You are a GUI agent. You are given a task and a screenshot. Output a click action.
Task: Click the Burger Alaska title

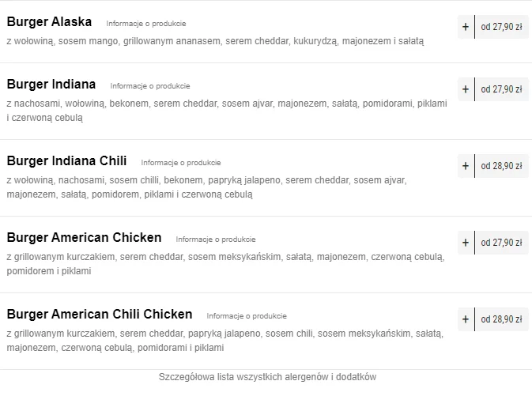click(49, 22)
